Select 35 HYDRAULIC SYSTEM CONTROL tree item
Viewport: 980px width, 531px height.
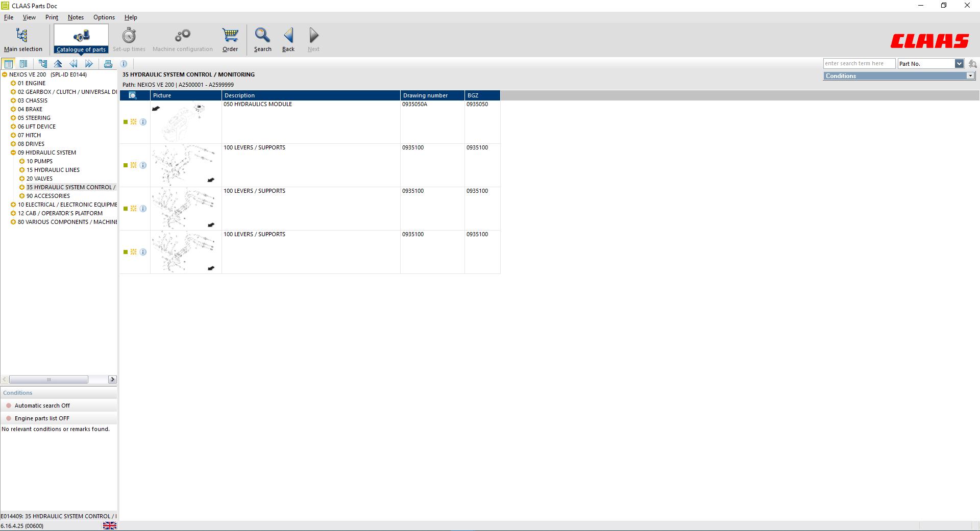71,187
